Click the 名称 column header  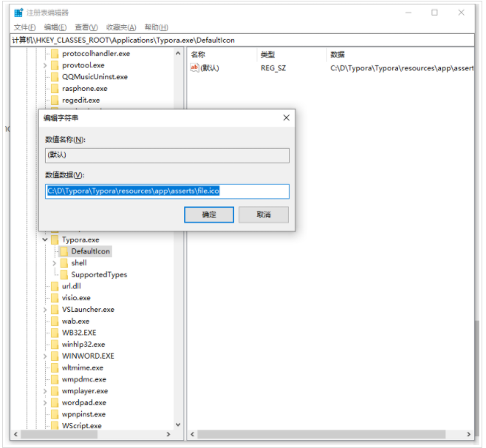pos(223,55)
